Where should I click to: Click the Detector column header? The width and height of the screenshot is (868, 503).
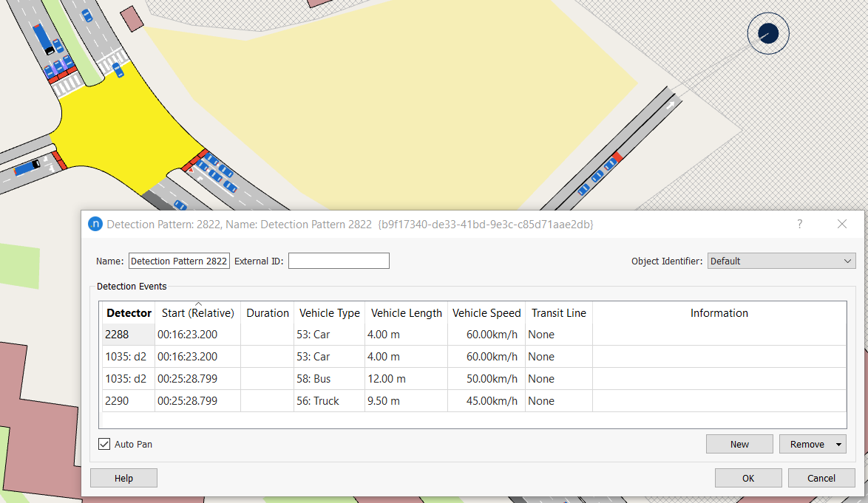128,312
